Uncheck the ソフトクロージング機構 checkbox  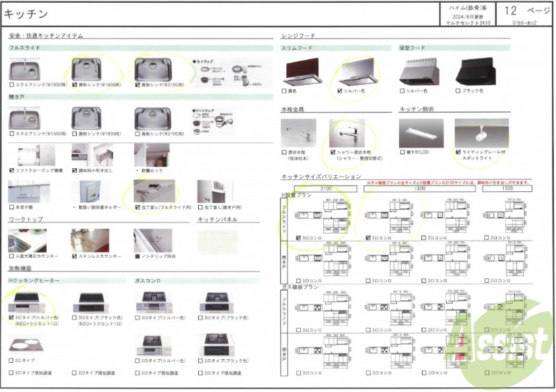click(x=12, y=170)
